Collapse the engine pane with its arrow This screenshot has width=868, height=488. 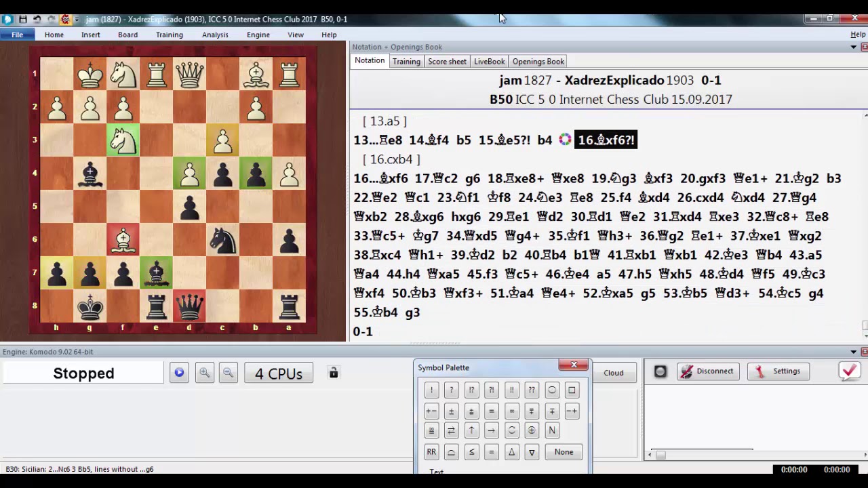tap(853, 352)
